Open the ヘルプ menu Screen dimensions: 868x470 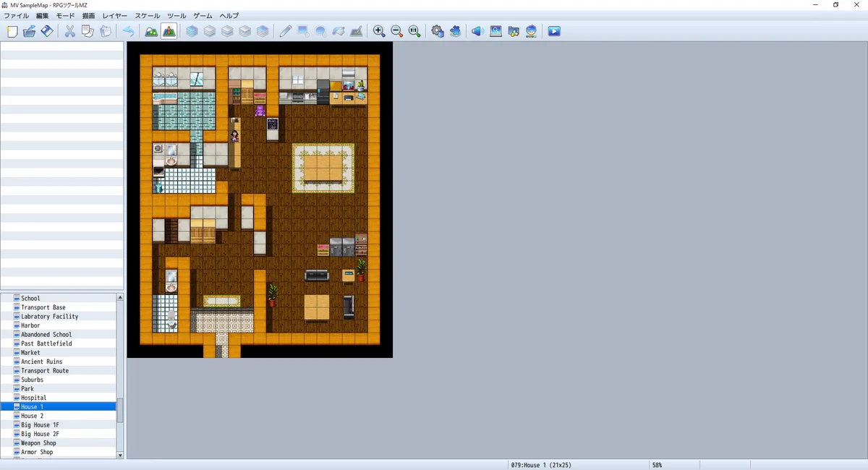(x=229, y=16)
